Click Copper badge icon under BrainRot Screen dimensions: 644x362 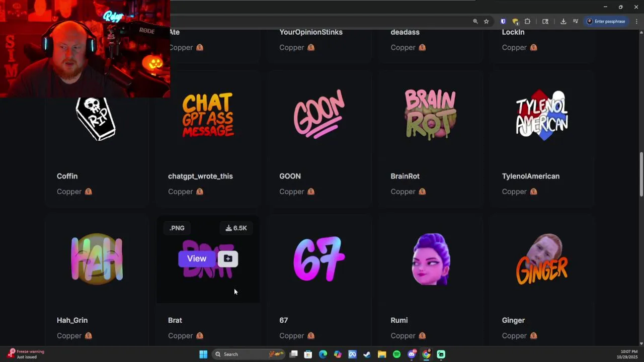coord(422,192)
